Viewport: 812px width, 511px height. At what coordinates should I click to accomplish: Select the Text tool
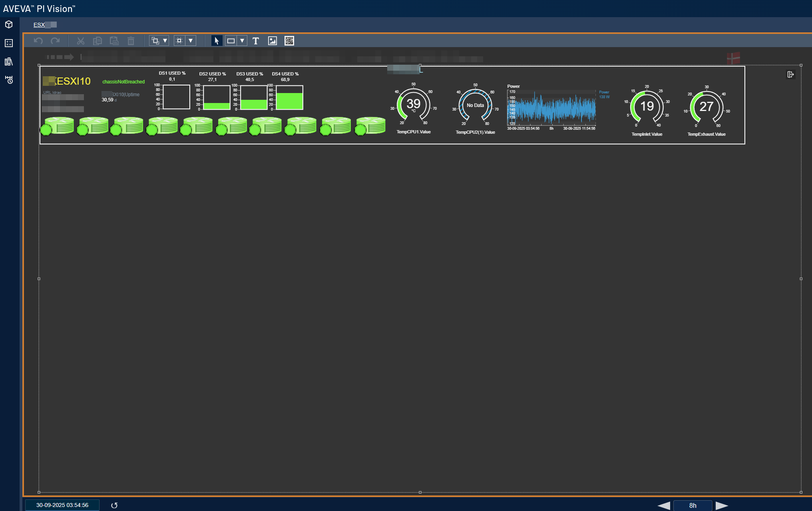256,41
